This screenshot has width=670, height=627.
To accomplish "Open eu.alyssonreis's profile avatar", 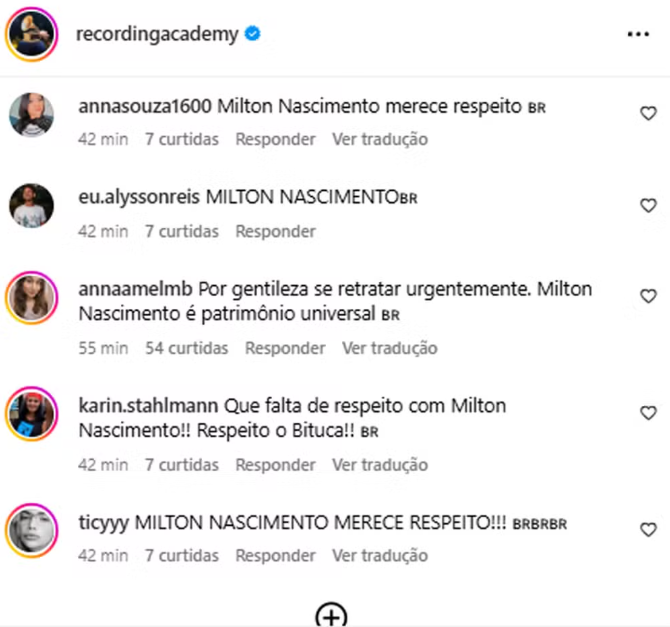I will click(31, 206).
